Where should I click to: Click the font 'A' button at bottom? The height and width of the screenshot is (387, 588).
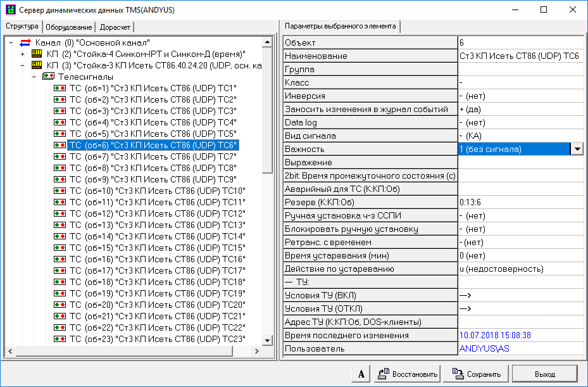[361, 374]
